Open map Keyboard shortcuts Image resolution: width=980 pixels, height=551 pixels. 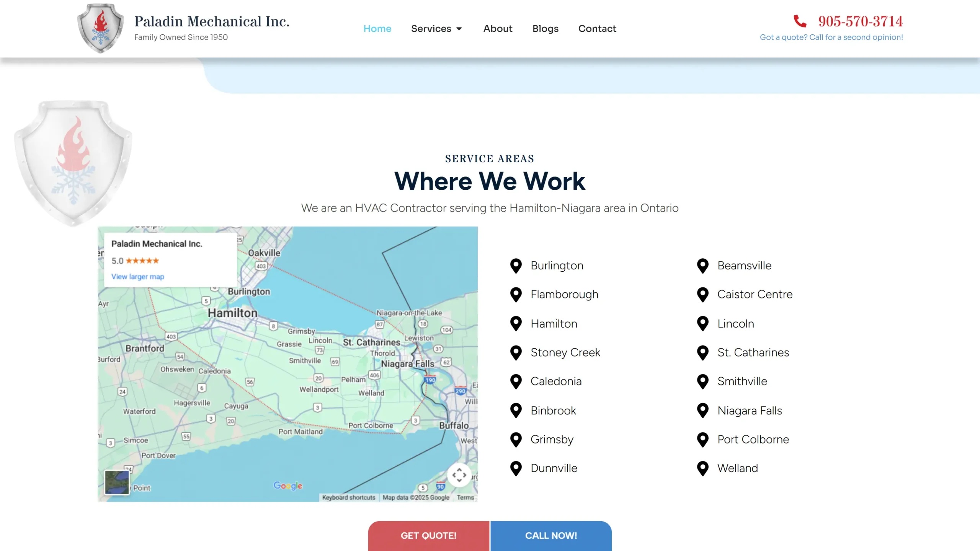click(x=348, y=497)
